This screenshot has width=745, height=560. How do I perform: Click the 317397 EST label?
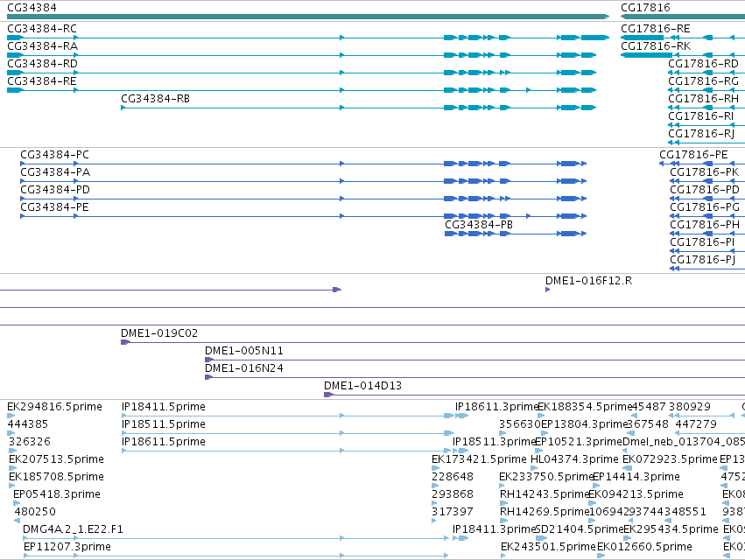pos(453,512)
